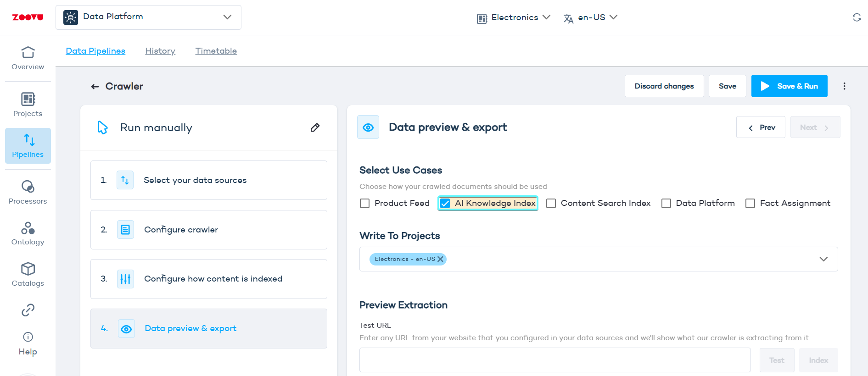Expand the Write To Projects dropdown arrow
This screenshot has width=868, height=376.
click(823, 259)
